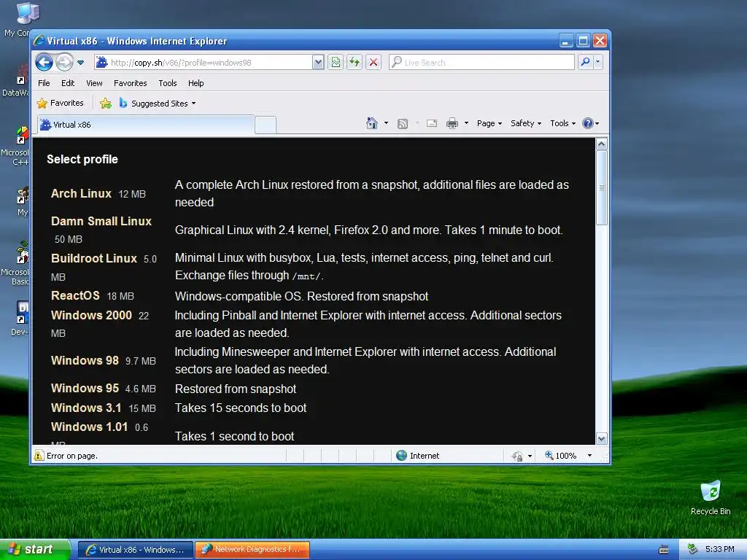
Task: Select the Damn Small Linux profile
Action: (x=101, y=222)
